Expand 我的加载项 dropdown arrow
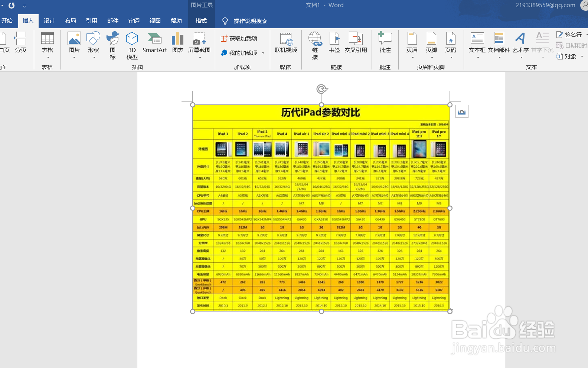This screenshot has width=588, height=368. [x=263, y=53]
